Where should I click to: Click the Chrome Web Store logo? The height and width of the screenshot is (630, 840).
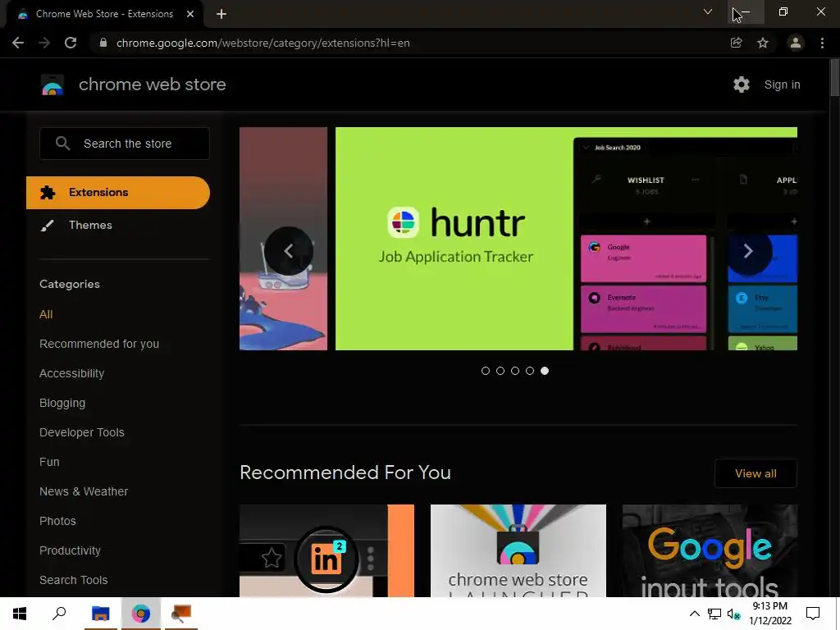point(52,84)
